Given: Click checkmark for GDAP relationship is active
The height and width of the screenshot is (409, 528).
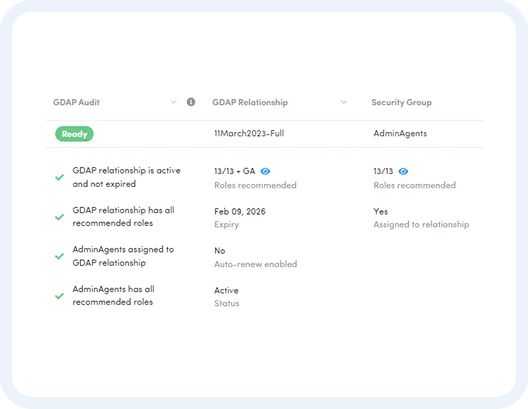Looking at the screenshot, I should tap(60, 177).
